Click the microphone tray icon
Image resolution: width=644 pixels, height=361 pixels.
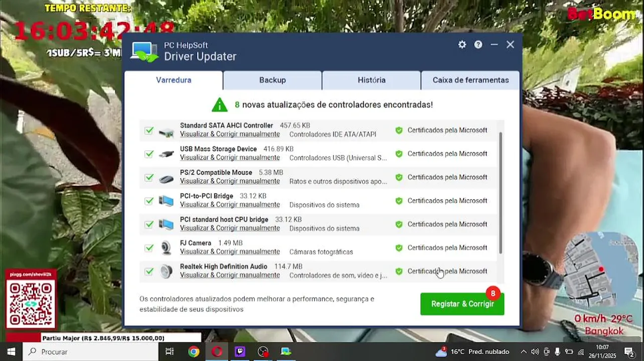(x=557, y=351)
